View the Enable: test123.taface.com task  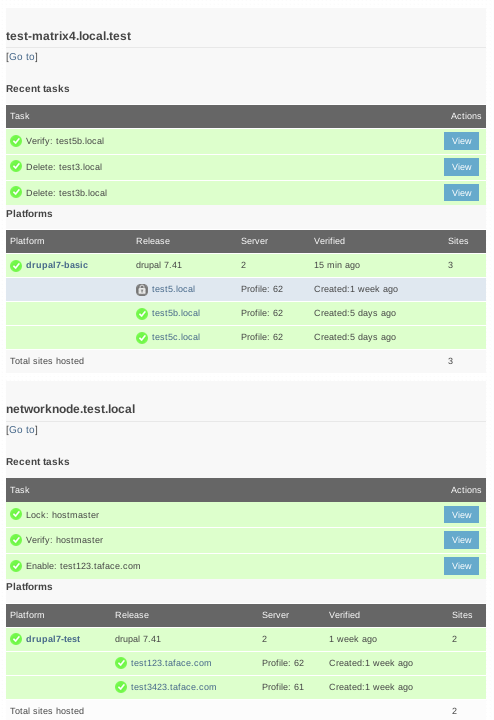[x=461, y=566]
